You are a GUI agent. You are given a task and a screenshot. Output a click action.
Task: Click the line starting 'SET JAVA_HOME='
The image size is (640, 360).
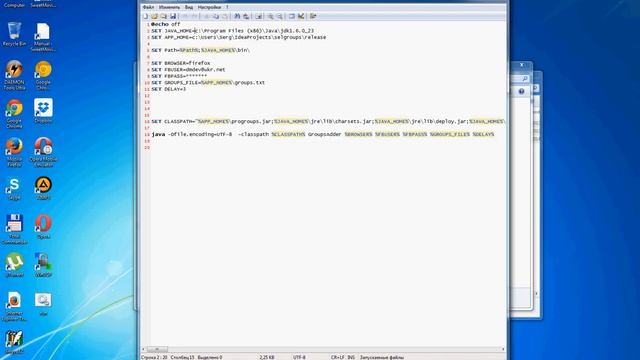click(x=233, y=31)
